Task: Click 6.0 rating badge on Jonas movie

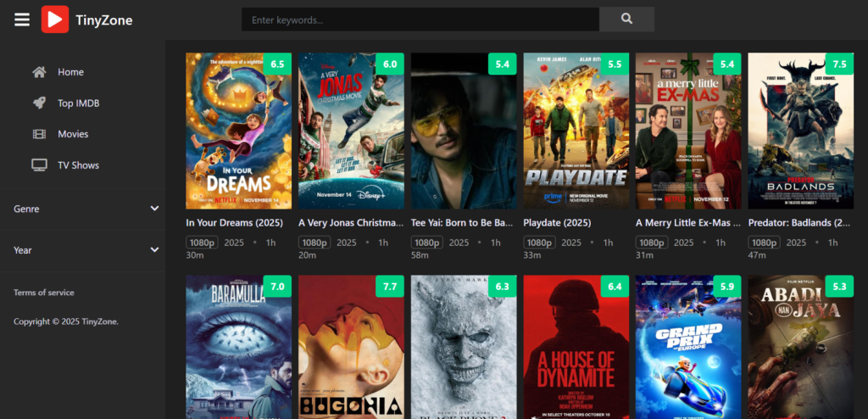Action: 390,64
